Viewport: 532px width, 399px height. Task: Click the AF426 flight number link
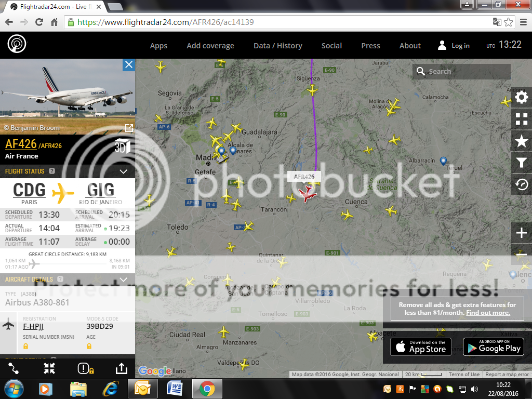21,144
